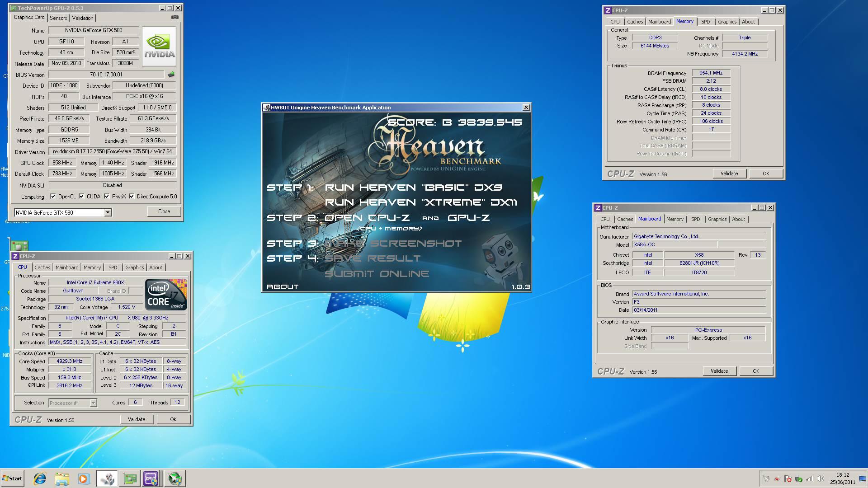Click the NVIDIA logo in GPU-Z

click(159, 47)
